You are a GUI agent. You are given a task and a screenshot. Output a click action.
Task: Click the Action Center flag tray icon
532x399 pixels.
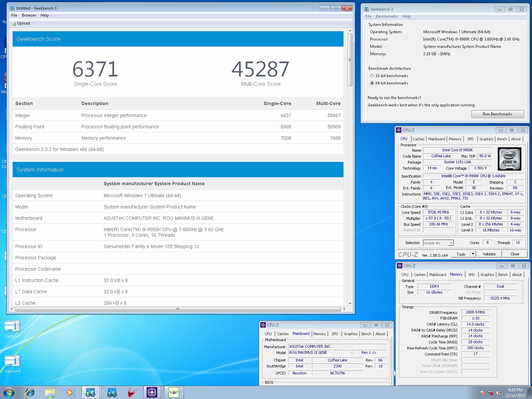coord(482,393)
